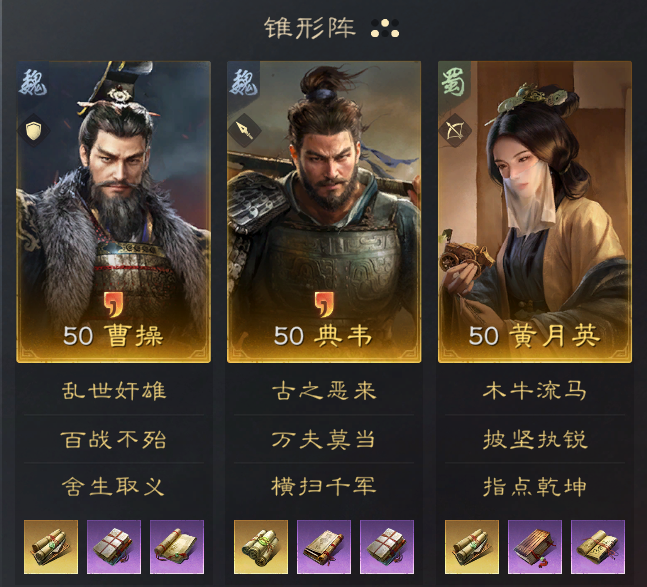Select the 木牛流马 skill
Image resolution: width=647 pixels, height=587 pixels.
pos(535,391)
